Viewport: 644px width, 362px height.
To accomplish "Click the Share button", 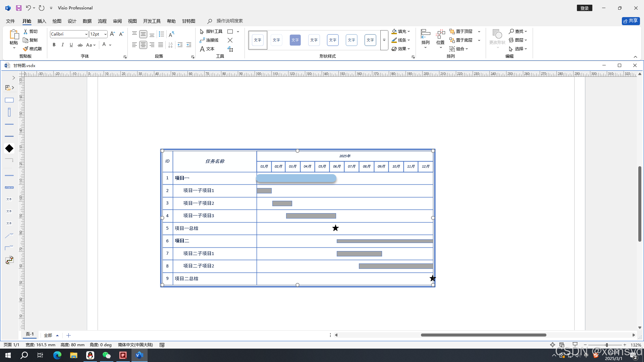I will 631,21.
